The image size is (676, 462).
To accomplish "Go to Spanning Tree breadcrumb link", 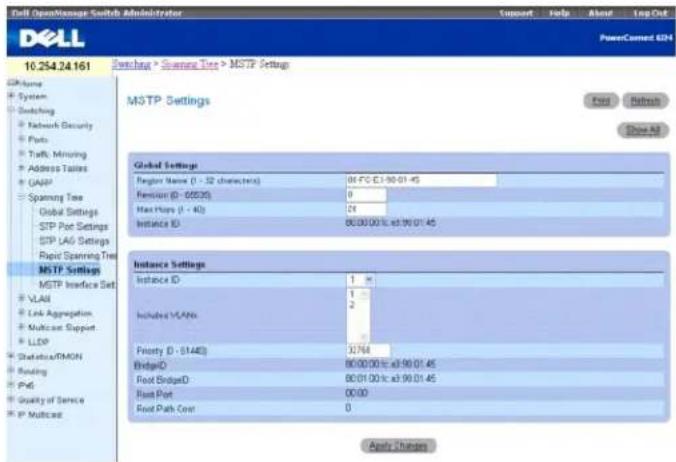I will coord(190,64).
